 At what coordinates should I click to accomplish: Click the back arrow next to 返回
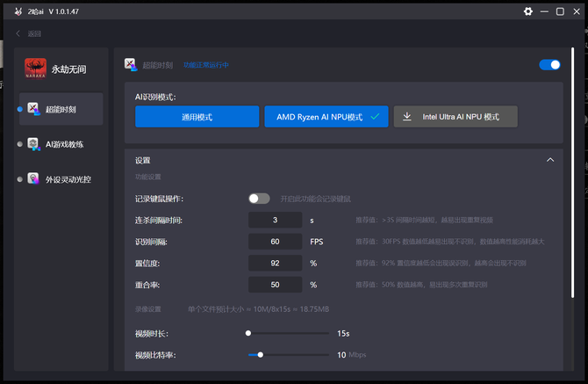pyautogui.click(x=18, y=33)
